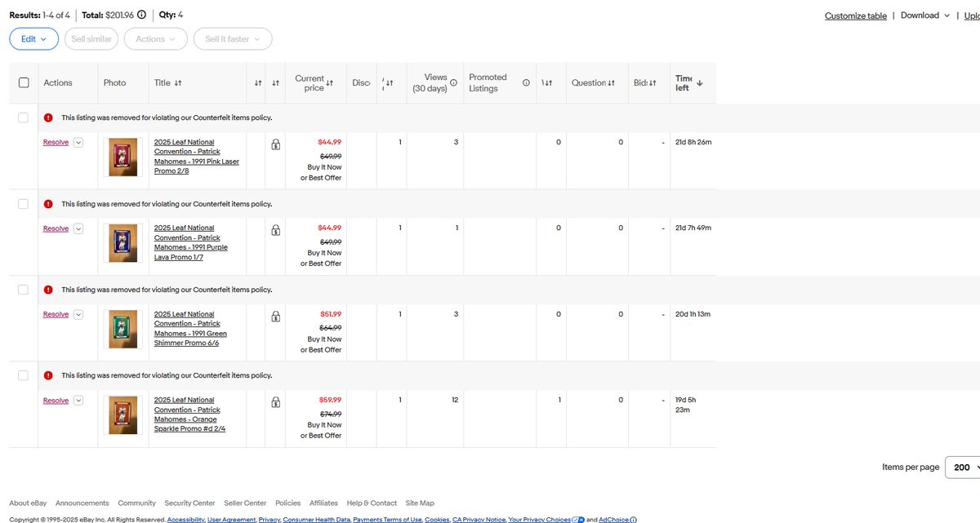Check the box for Green Shimmer Promo listing
This screenshot has height=523, width=980.
[23, 290]
